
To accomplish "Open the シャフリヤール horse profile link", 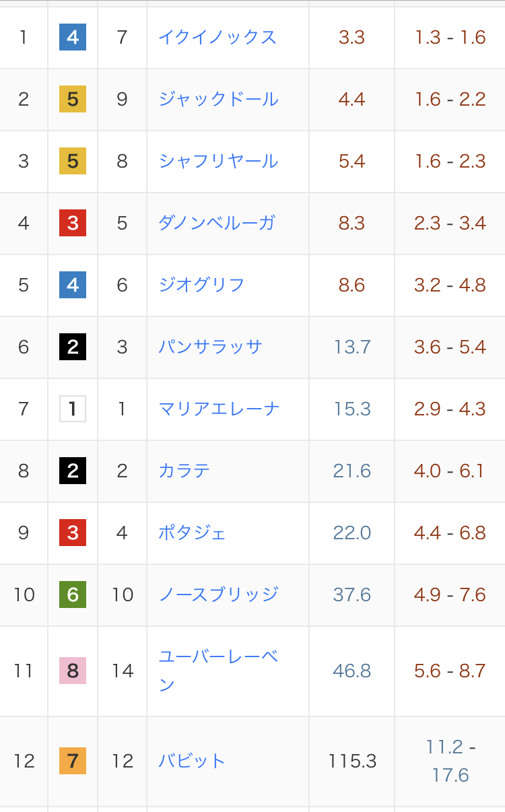I will point(218,162).
